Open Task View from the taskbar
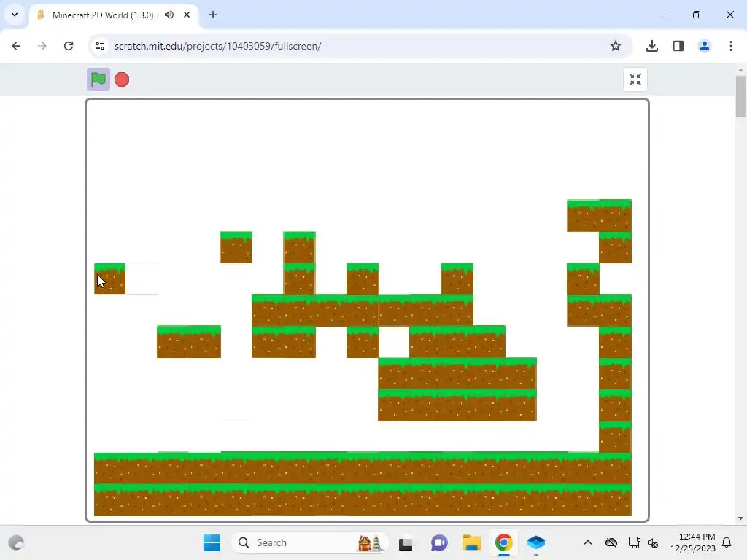The height and width of the screenshot is (560, 747). (x=406, y=542)
